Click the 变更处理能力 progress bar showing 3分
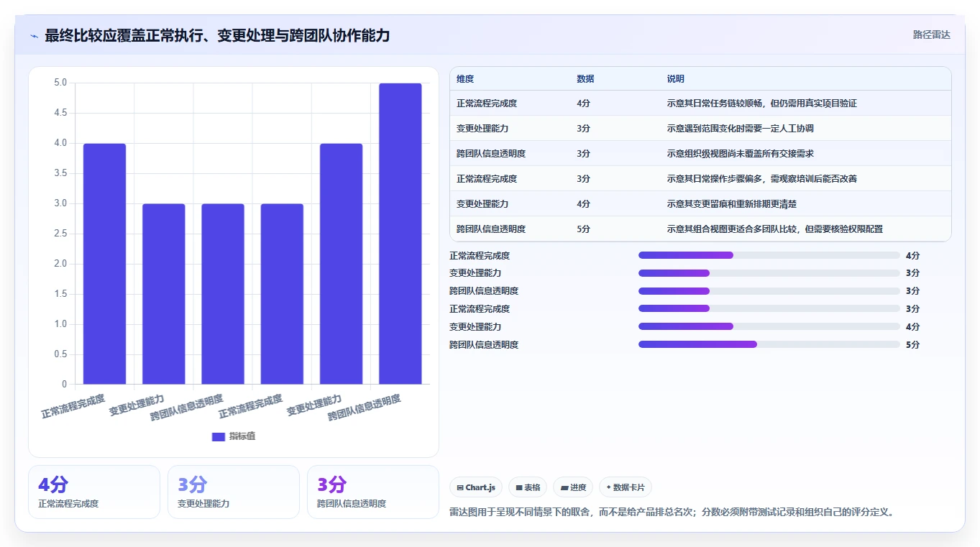Viewport: 980px width, 547px height. [x=769, y=273]
